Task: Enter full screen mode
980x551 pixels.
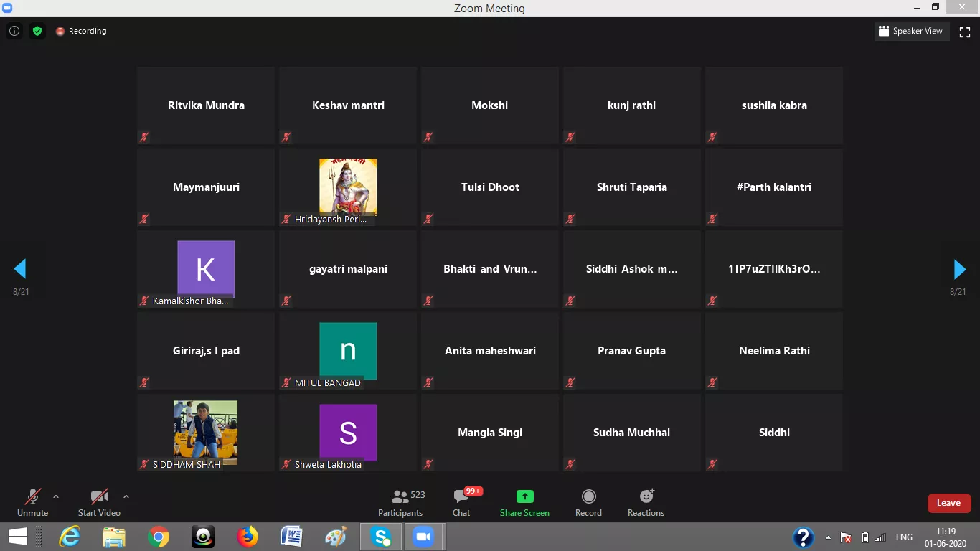Action: (965, 32)
